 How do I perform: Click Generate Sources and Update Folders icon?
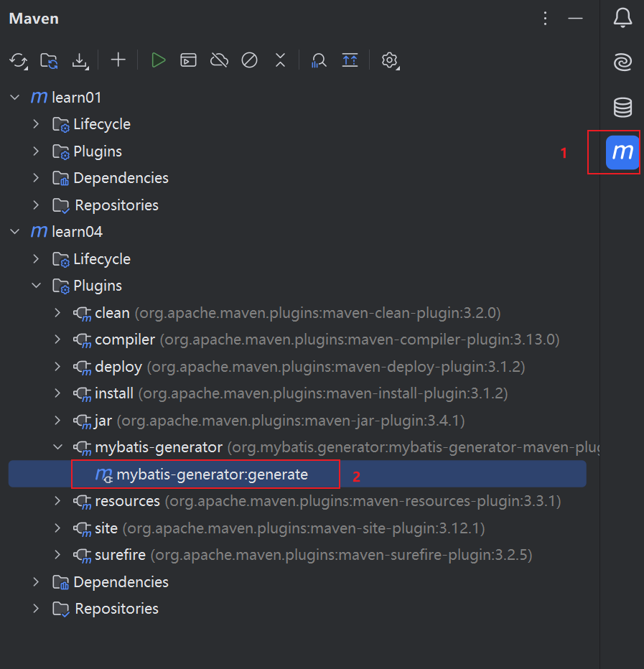[49, 60]
